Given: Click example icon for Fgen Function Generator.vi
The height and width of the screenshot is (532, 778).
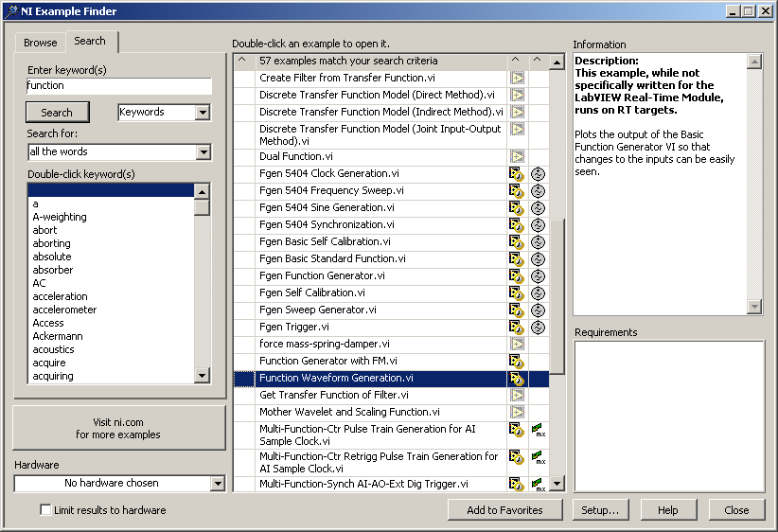Looking at the screenshot, I should point(516,275).
